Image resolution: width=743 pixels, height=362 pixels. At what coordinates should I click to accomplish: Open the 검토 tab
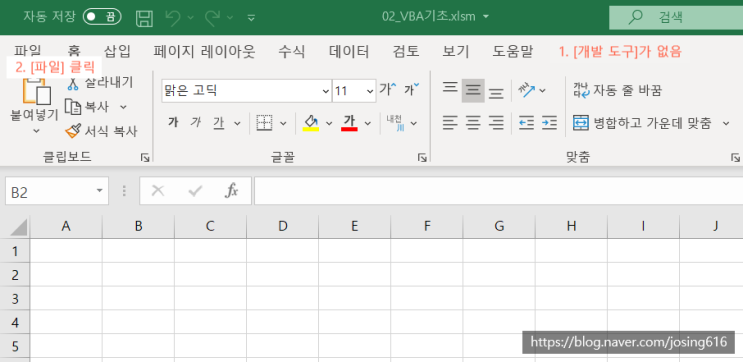[406, 51]
